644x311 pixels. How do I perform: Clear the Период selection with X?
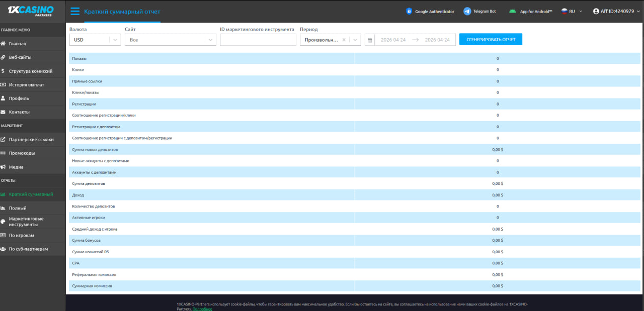[344, 40]
